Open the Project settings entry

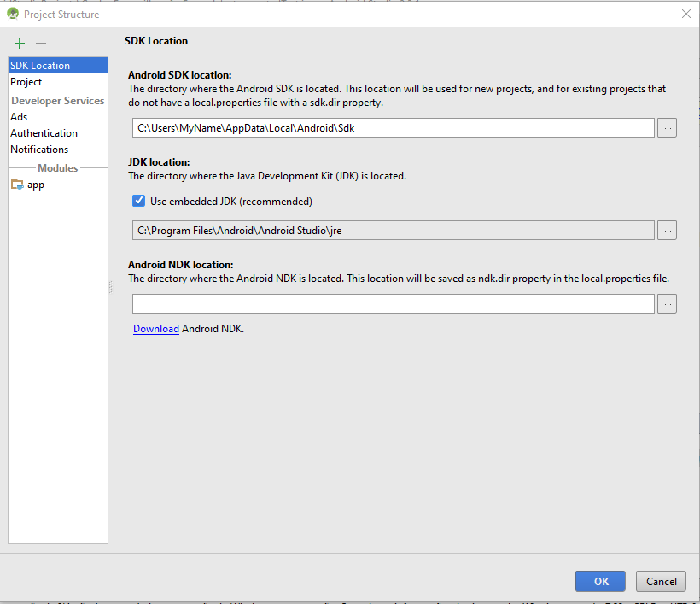pyautogui.click(x=26, y=82)
